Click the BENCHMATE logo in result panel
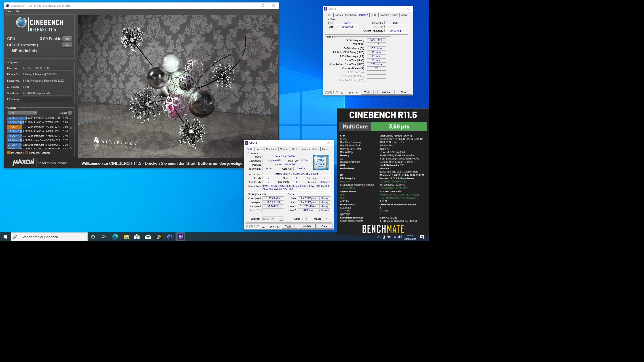 point(383,229)
